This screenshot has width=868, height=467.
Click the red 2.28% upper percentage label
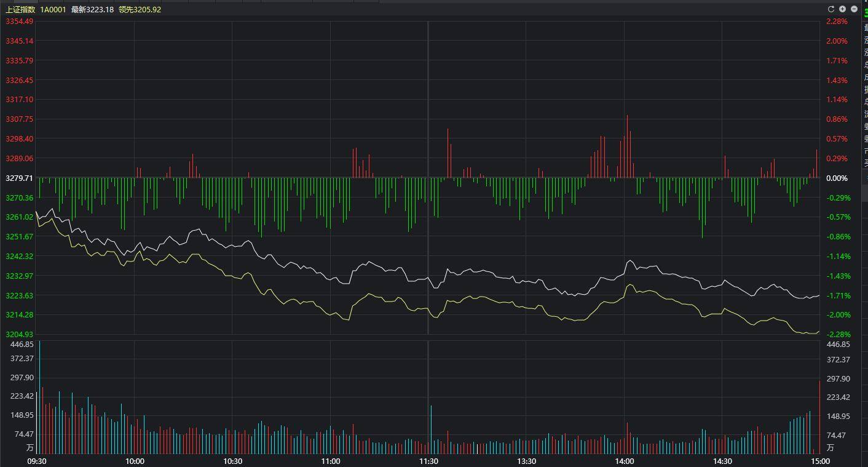point(837,22)
